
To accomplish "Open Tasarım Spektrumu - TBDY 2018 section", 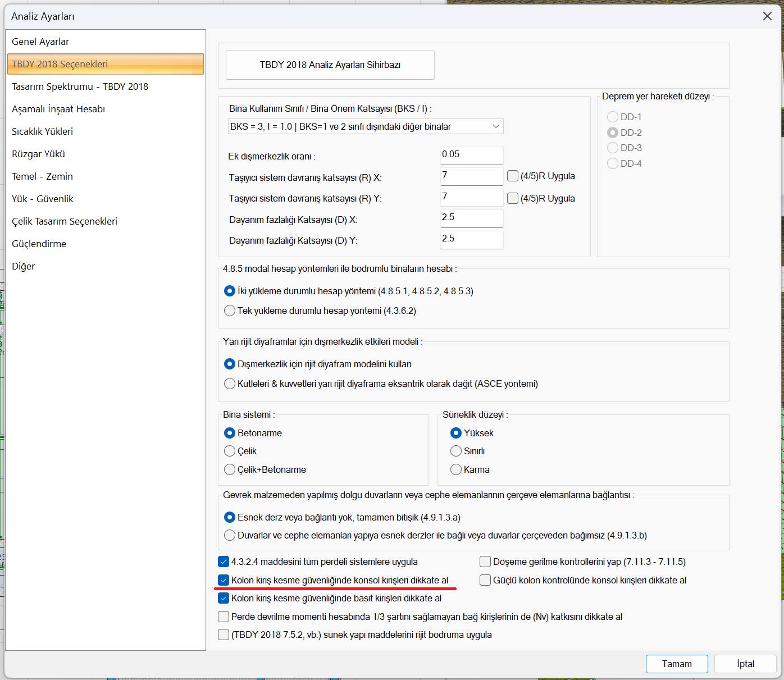I will (x=80, y=86).
